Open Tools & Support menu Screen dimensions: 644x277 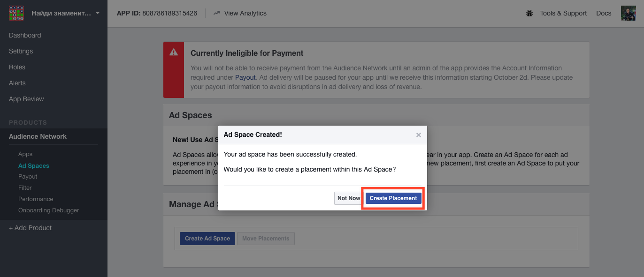563,13
